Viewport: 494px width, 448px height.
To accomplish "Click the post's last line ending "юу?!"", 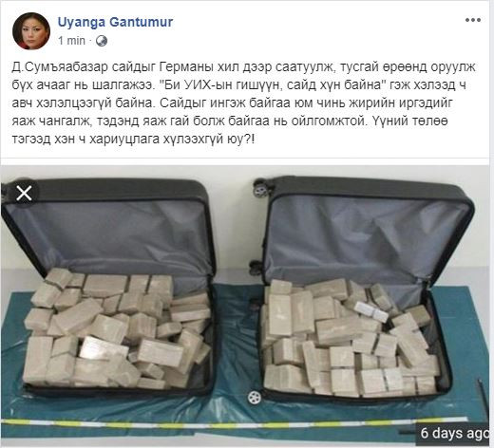I will point(133,140).
